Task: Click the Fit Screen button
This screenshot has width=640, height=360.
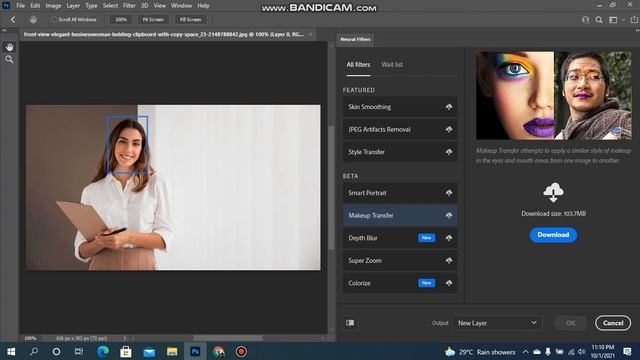Action: click(153, 19)
